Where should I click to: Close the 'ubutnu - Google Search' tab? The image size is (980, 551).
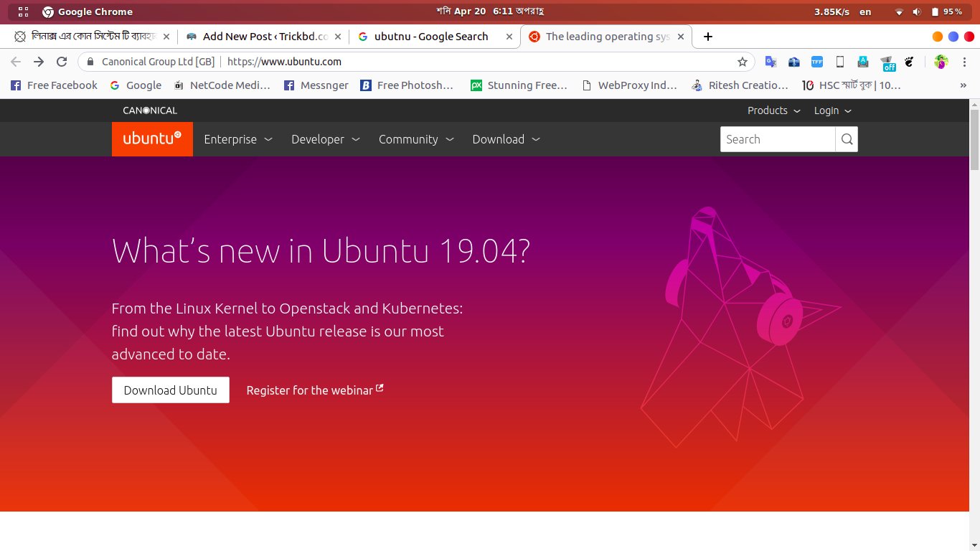[509, 37]
